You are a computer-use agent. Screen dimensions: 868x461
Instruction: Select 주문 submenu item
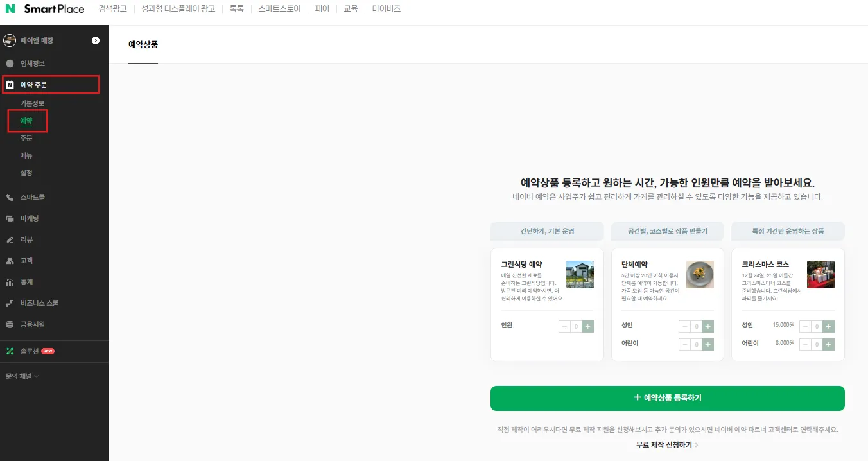pyautogui.click(x=26, y=138)
